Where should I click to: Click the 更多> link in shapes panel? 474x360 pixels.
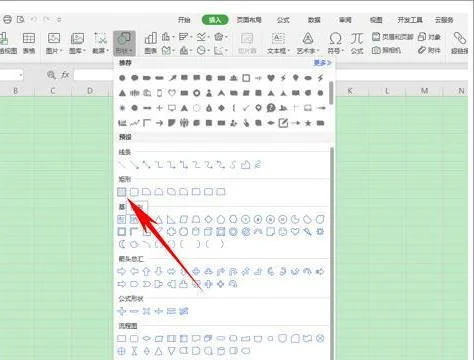coord(322,63)
